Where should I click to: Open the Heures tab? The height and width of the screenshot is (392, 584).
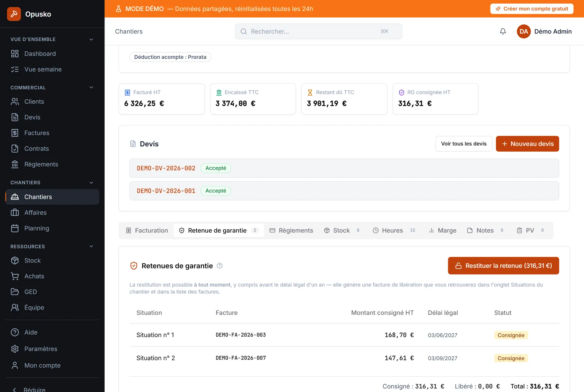(x=394, y=230)
